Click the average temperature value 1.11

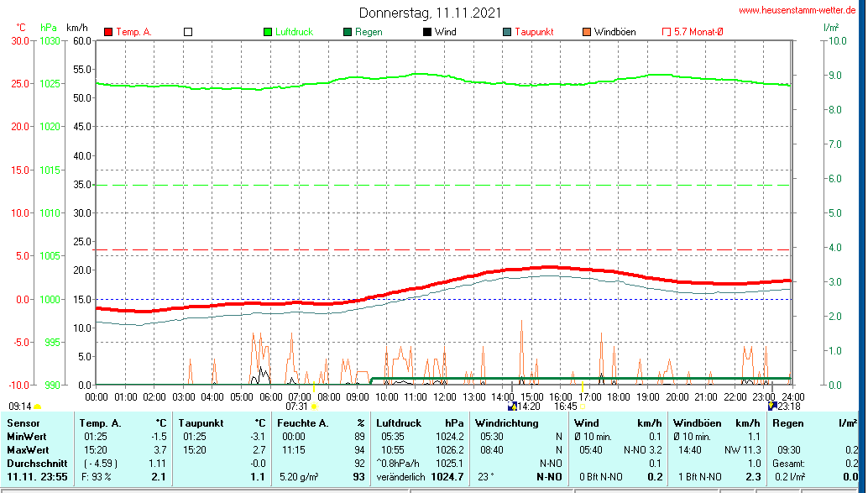(158, 463)
